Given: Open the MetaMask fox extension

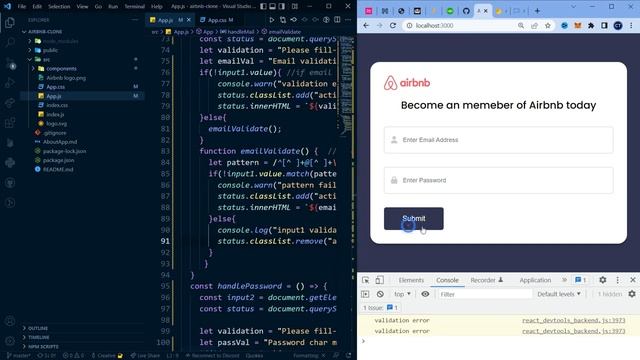Looking at the screenshot, I should tap(578, 25).
